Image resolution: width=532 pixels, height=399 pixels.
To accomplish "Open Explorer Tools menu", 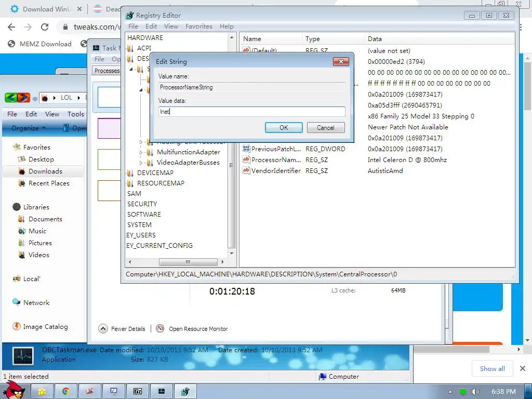I will (76, 114).
